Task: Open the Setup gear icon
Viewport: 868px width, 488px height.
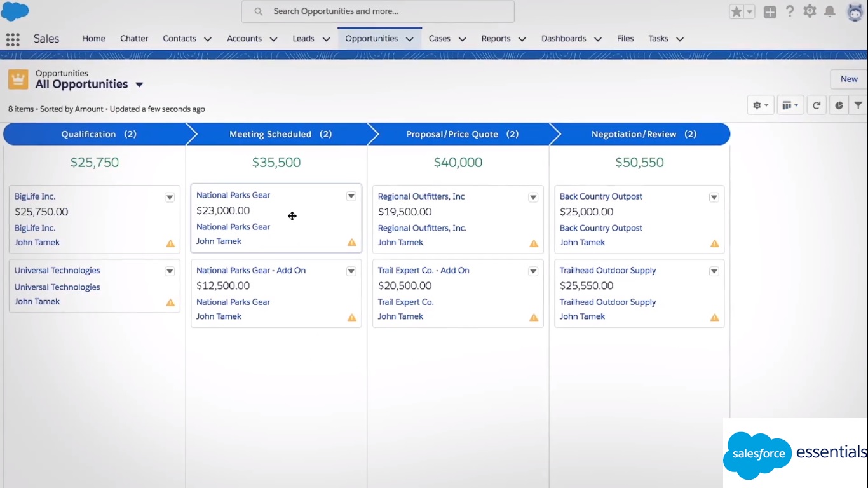Action: (x=810, y=11)
